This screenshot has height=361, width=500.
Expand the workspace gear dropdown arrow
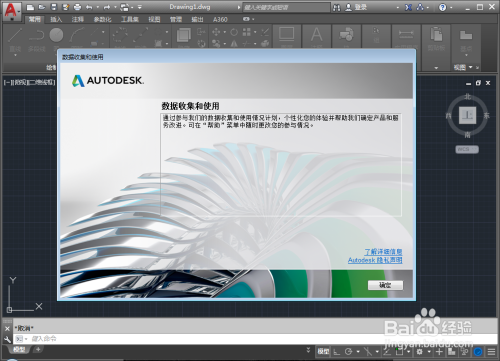429,351
